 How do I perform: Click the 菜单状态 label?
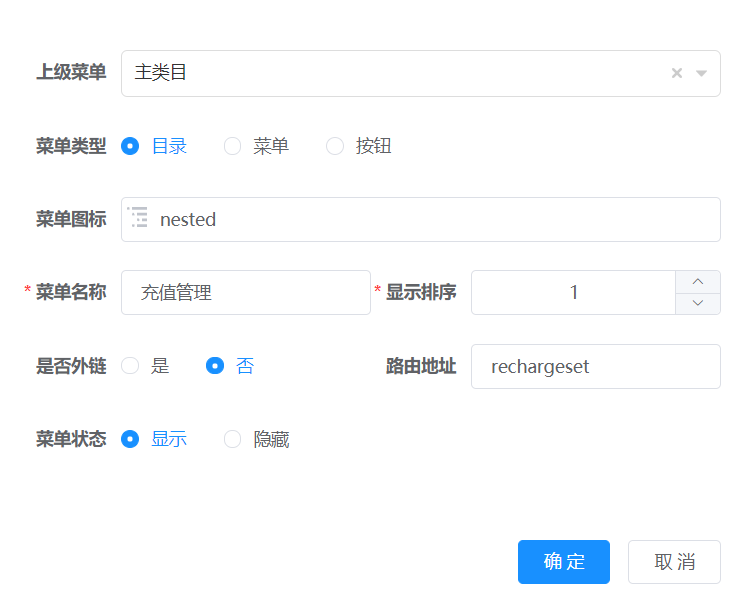[x=71, y=439]
